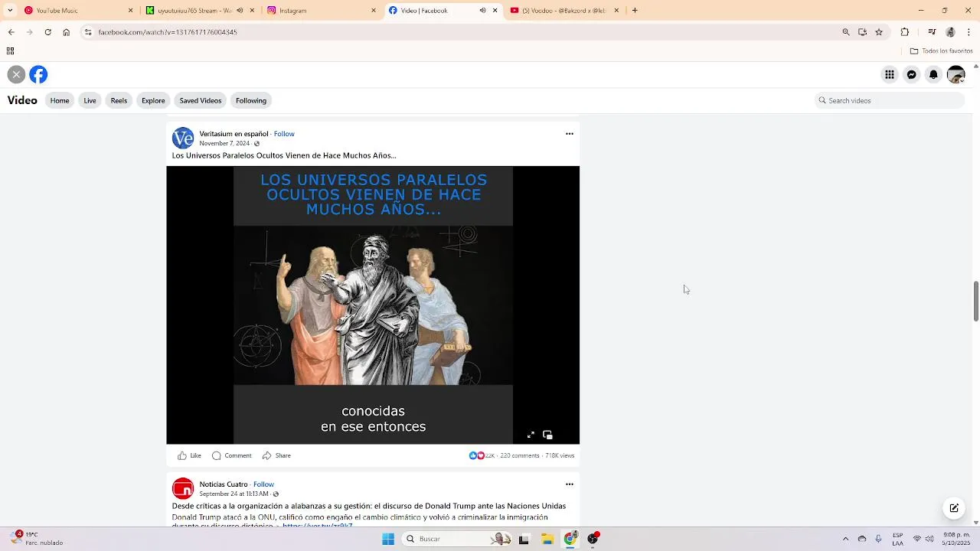Open the taskbar microphone tray icon
Screen dimensions: 980x551
point(878,539)
